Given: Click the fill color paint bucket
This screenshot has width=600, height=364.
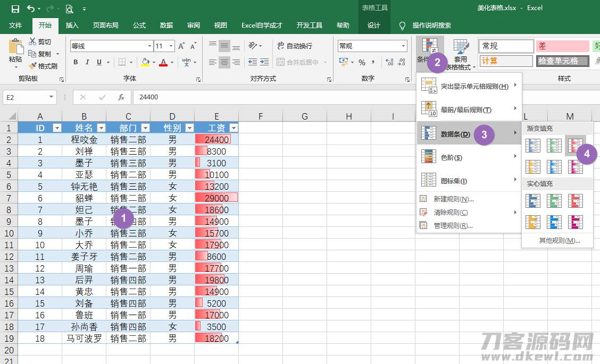Looking at the screenshot, I should (x=145, y=62).
